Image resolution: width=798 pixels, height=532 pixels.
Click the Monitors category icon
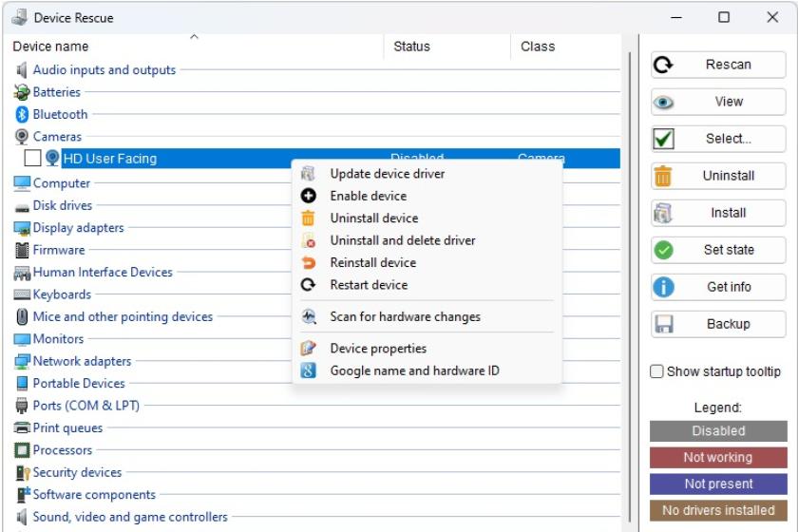coord(22,339)
